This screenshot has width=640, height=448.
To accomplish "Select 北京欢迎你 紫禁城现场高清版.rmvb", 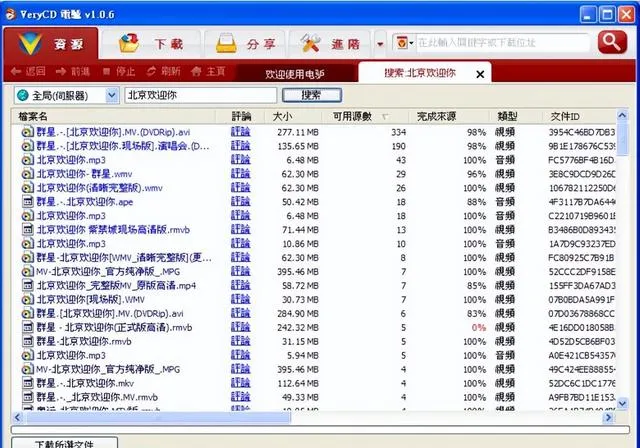I will 113,230.
